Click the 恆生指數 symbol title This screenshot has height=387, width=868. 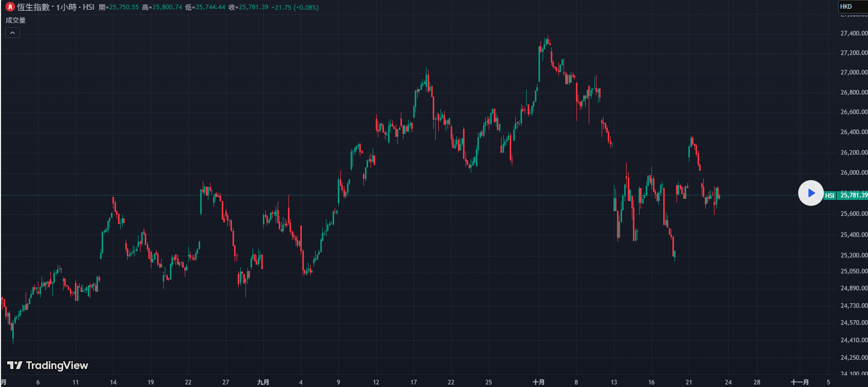coord(33,7)
